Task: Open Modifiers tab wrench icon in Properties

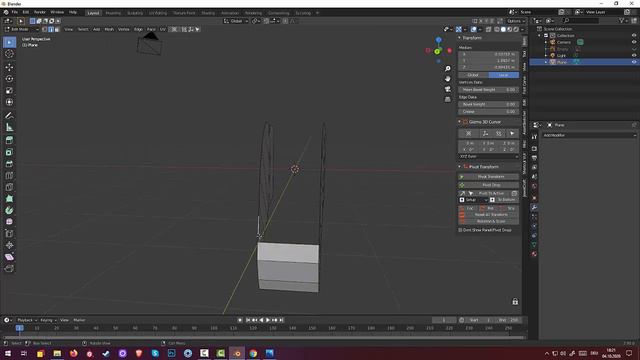Action: (534, 207)
